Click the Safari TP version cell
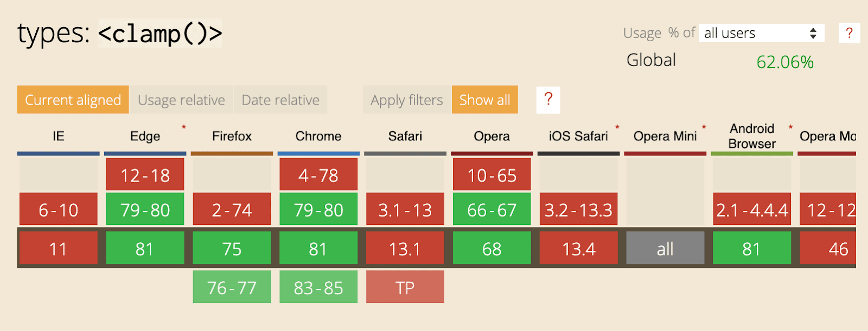This screenshot has height=331, width=868. pyautogui.click(x=405, y=287)
